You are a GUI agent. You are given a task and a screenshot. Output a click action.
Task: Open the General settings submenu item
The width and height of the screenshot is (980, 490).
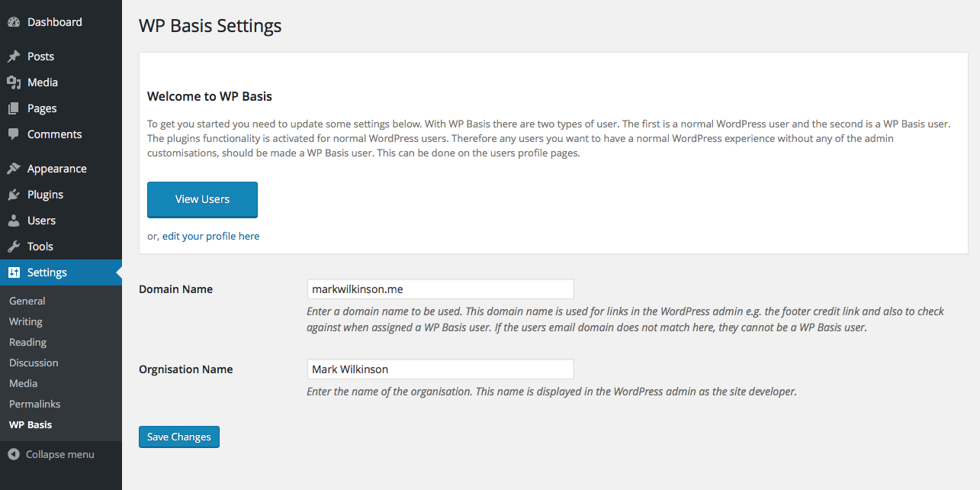pos(27,301)
